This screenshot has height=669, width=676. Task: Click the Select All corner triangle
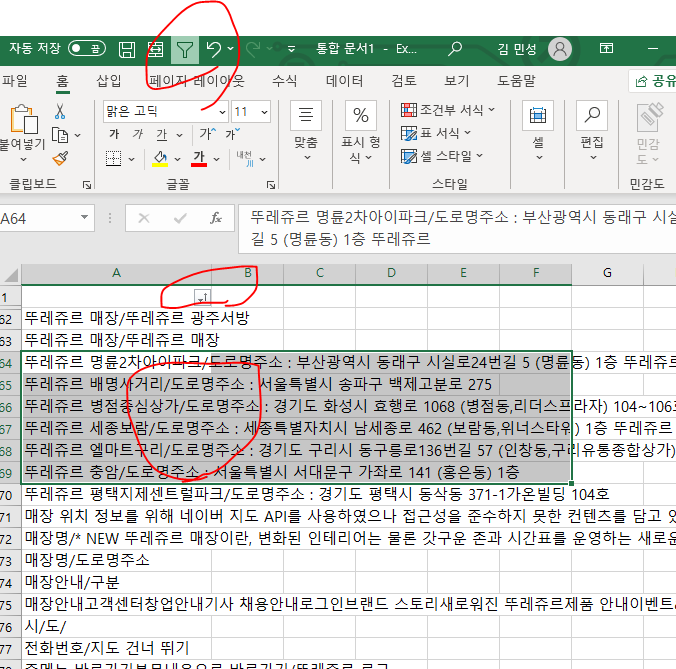click(11, 274)
